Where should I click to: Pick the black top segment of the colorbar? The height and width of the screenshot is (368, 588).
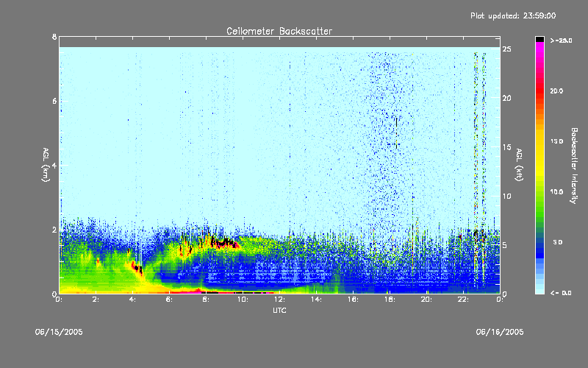[x=539, y=39]
